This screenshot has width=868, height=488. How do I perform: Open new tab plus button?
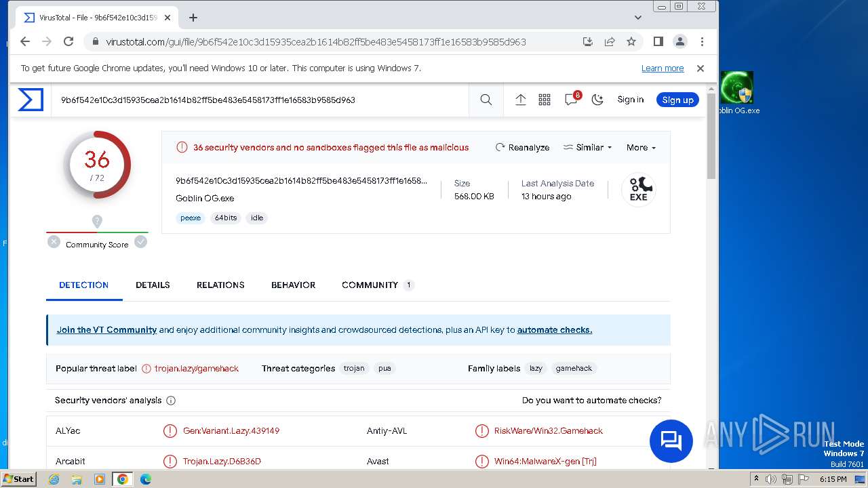193,18
